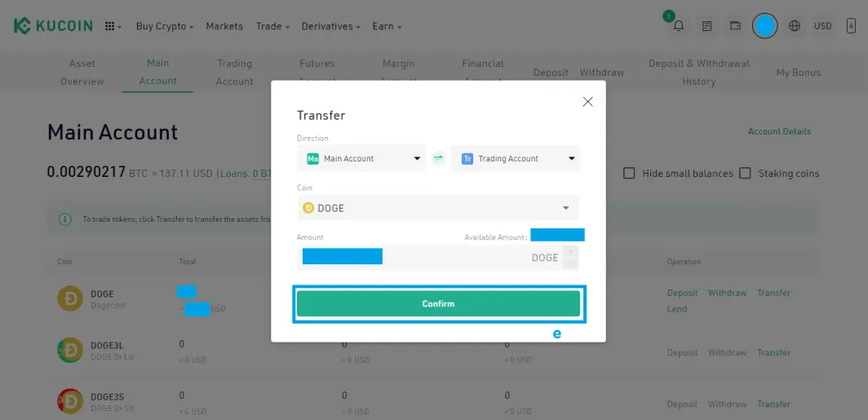868x420 pixels.
Task: Click the amount stepper up arrow
Action: click(x=570, y=251)
